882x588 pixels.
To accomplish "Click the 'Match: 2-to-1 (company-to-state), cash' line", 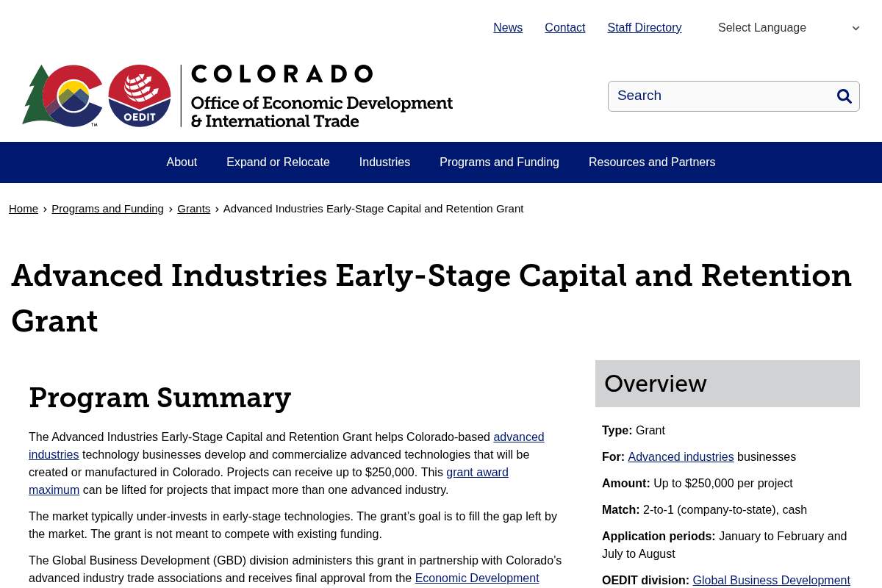I will coord(704,510).
